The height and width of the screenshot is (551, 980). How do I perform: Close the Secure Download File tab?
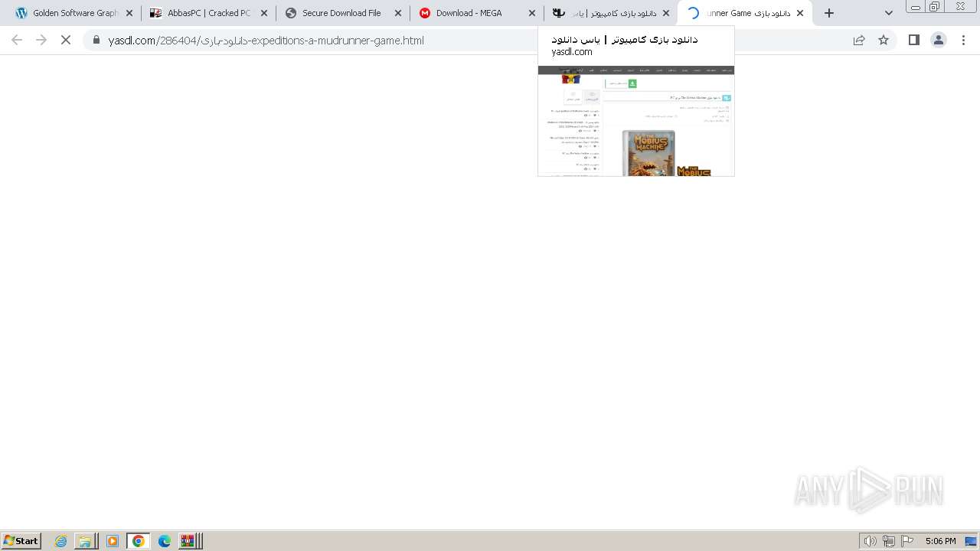398,13
